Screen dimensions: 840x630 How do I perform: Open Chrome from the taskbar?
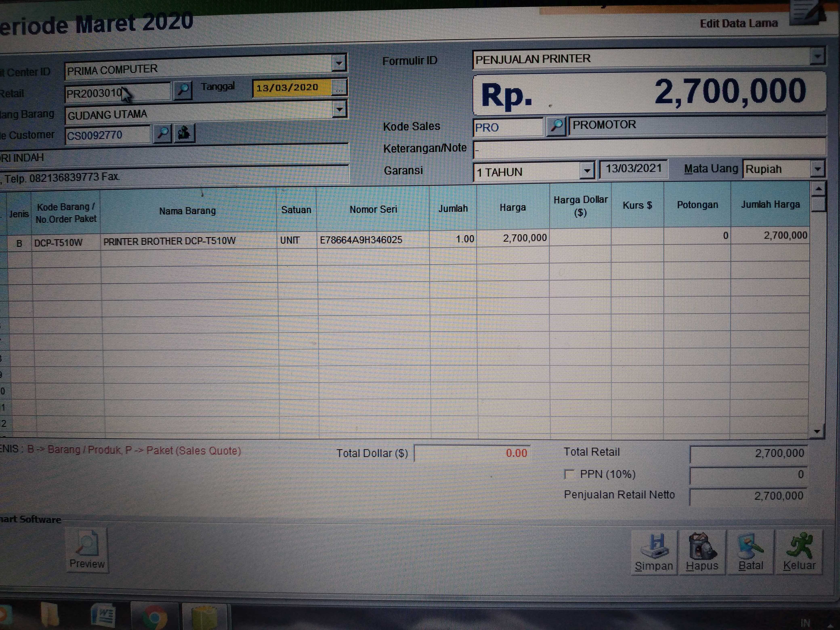(154, 617)
